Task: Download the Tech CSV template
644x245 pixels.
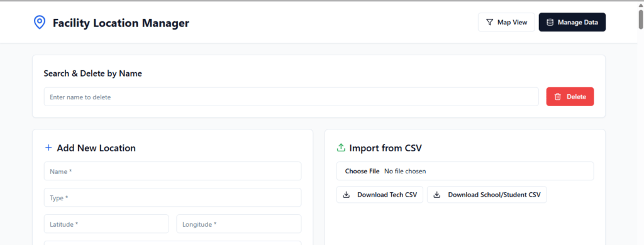Action: [379, 195]
